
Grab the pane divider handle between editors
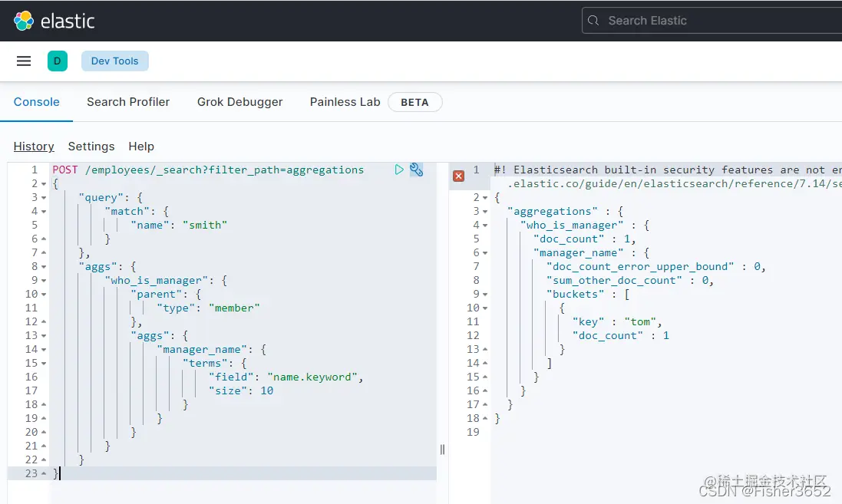(442, 450)
